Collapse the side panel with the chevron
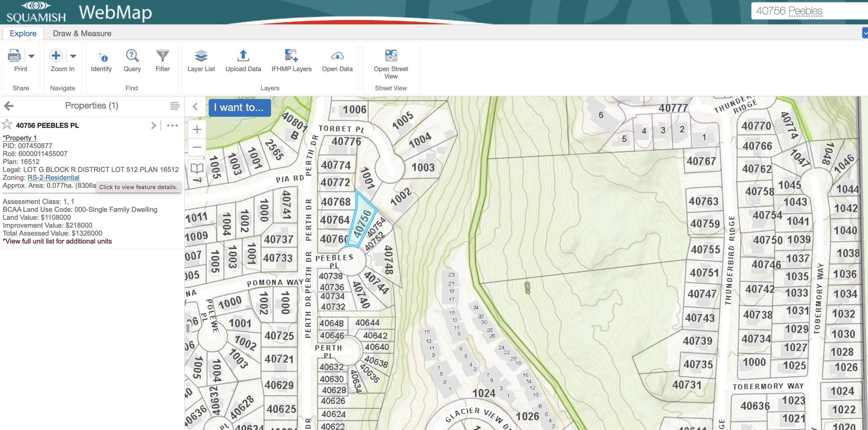Screen dimensions: 868x430 [x=195, y=107]
